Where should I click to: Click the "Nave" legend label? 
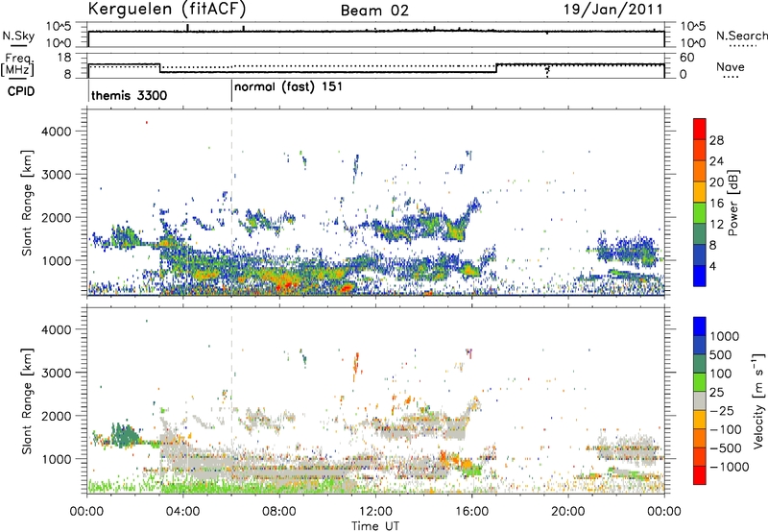pyautogui.click(x=730, y=67)
